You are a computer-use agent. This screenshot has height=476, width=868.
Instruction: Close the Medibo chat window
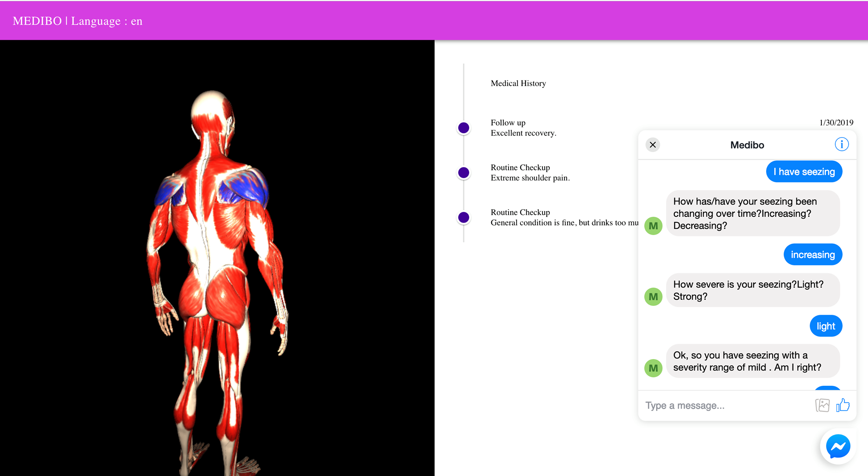pos(653,145)
